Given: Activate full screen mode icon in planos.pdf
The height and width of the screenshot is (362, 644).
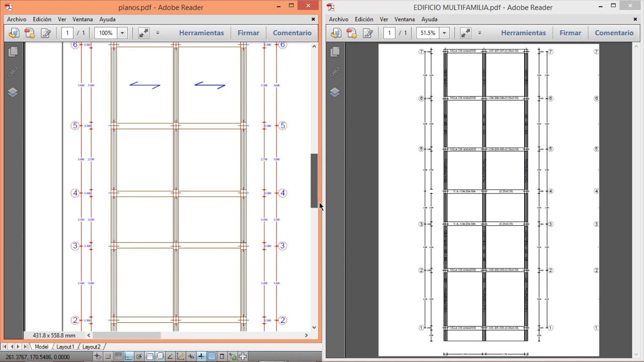Looking at the screenshot, I should pos(143,32).
